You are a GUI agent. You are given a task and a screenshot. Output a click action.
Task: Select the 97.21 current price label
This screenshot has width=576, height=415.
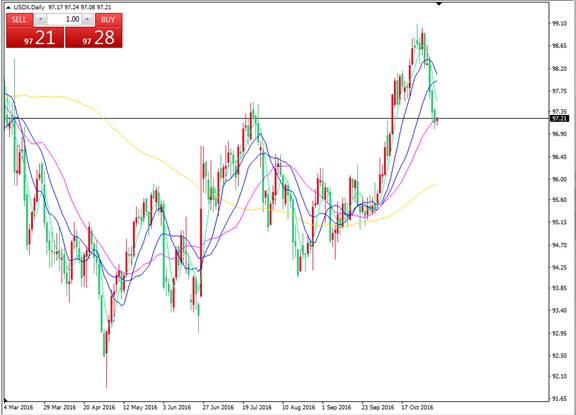[560, 118]
